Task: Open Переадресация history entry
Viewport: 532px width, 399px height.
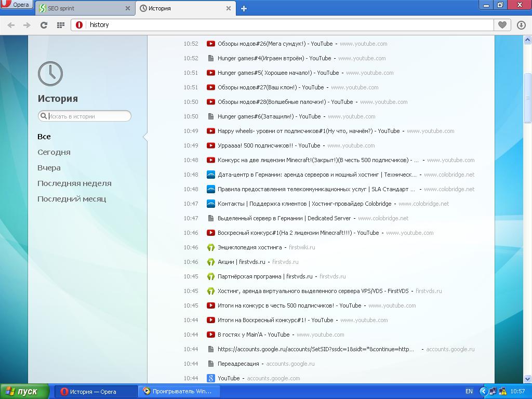Action: [x=238, y=364]
